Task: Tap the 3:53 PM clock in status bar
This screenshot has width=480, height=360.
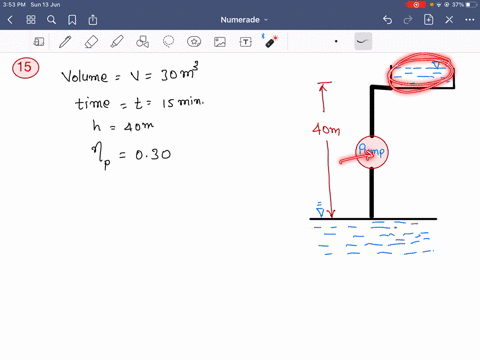Action: [14, 5]
